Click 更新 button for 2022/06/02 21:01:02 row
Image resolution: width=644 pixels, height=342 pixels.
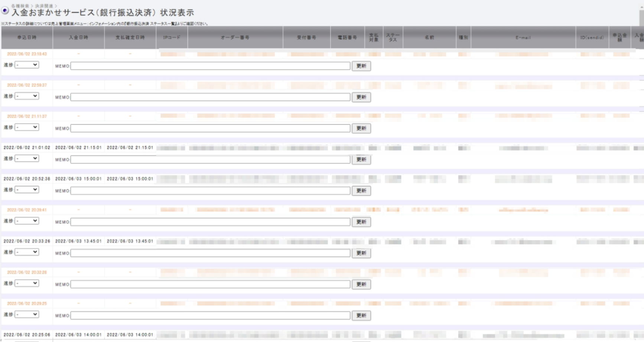(x=361, y=159)
